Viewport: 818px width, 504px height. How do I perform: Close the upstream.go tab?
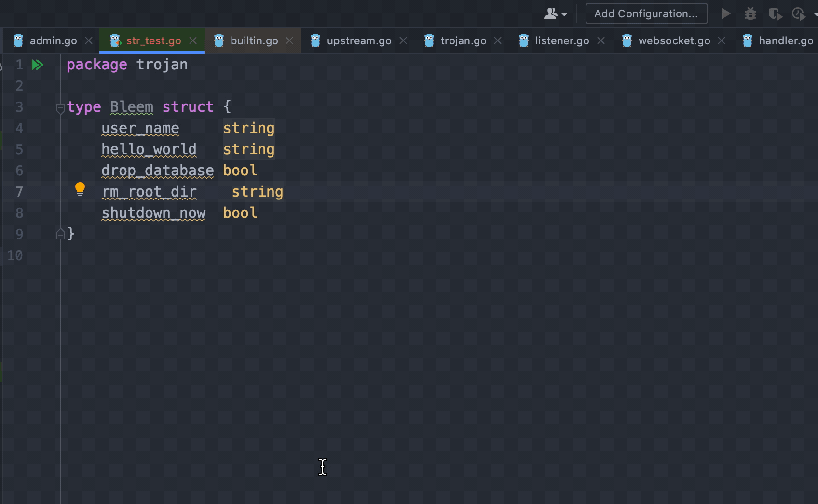point(403,41)
